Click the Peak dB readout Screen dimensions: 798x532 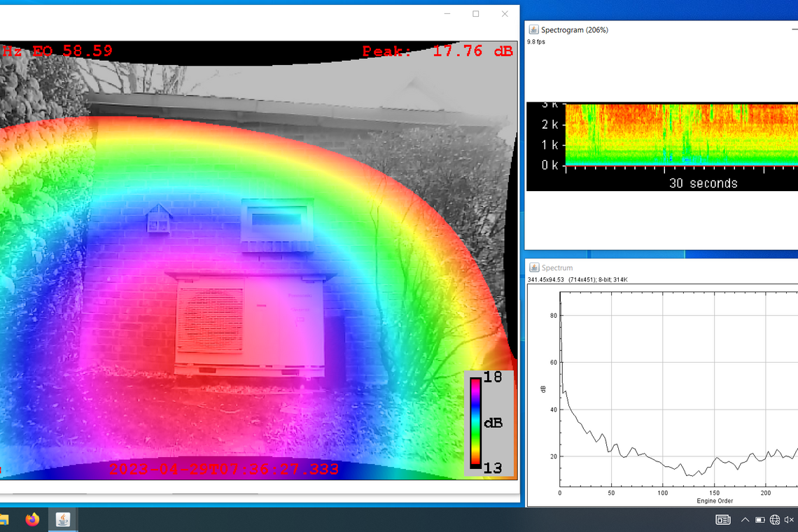point(437,50)
